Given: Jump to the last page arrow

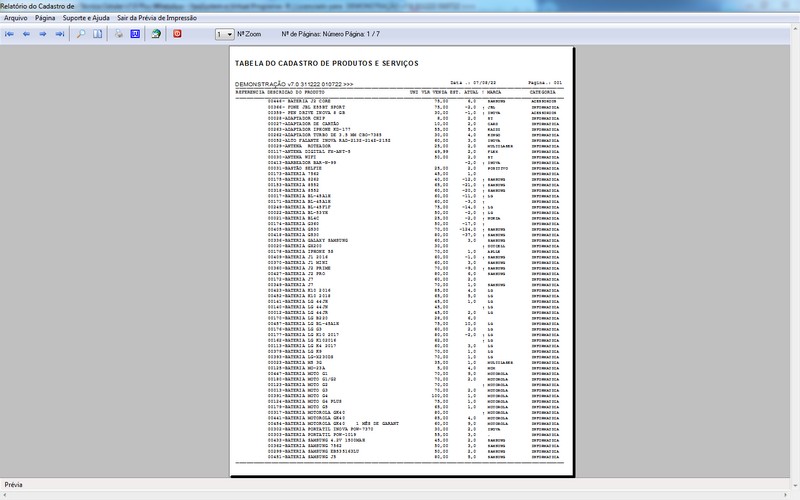Looking at the screenshot, I should tap(60, 34).
